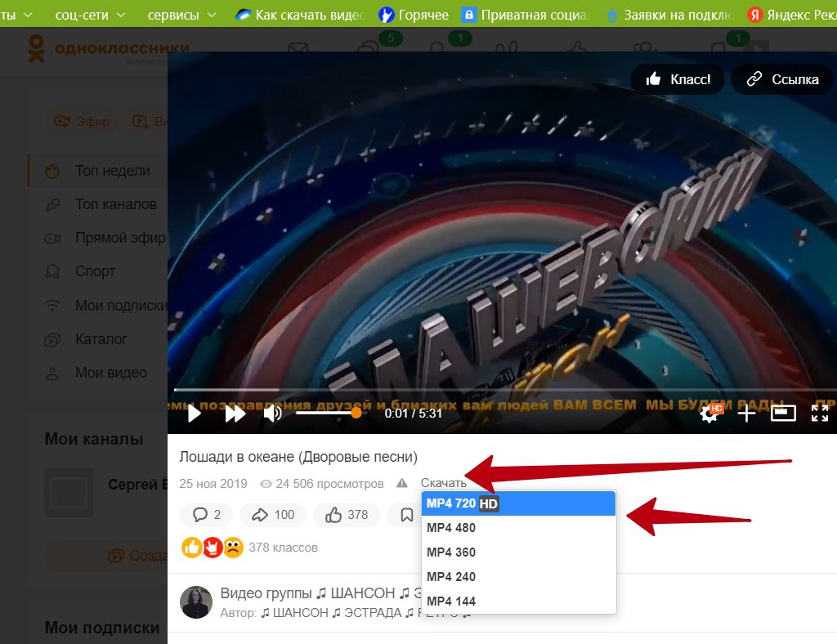
Task: View 378 классов reactions list
Action: [x=283, y=548]
